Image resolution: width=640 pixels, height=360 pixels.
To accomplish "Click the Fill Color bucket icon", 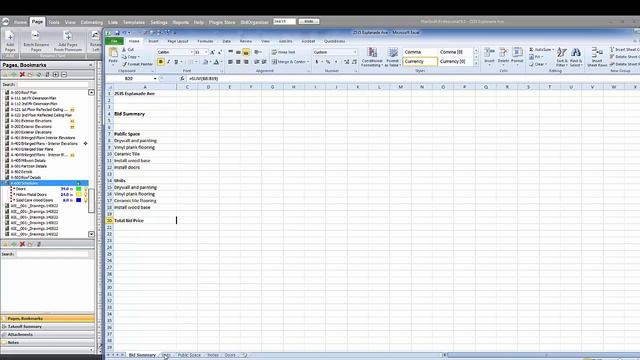I will [x=205, y=62].
